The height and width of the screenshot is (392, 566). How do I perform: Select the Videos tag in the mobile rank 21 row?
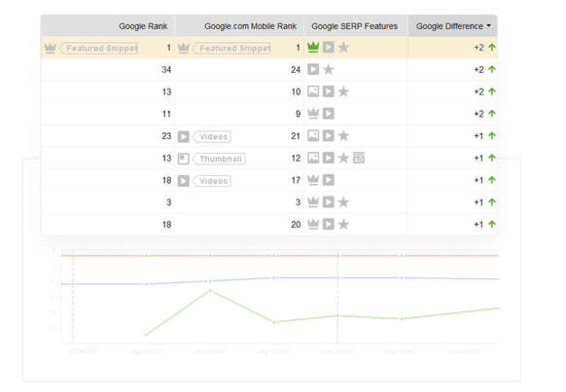[x=212, y=137]
